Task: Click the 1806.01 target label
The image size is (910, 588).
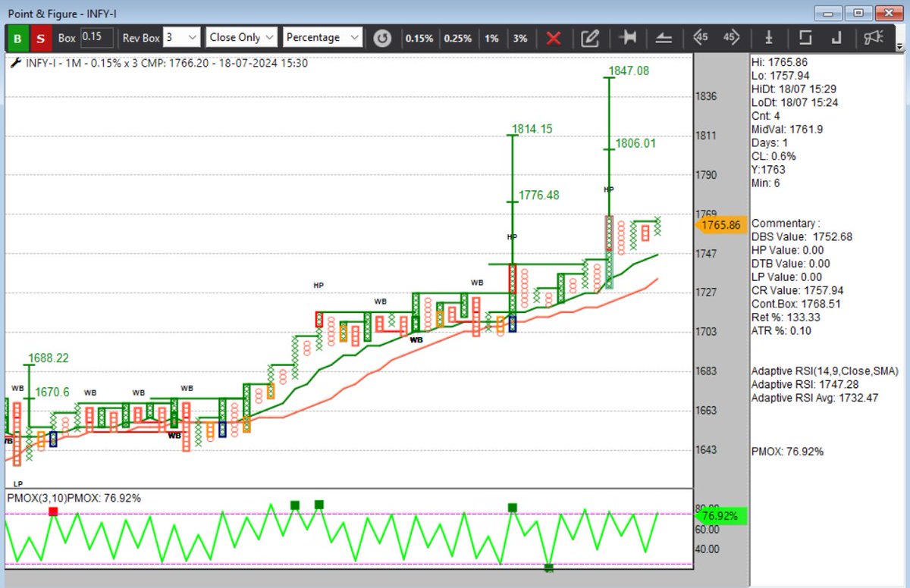Action: 635,142
